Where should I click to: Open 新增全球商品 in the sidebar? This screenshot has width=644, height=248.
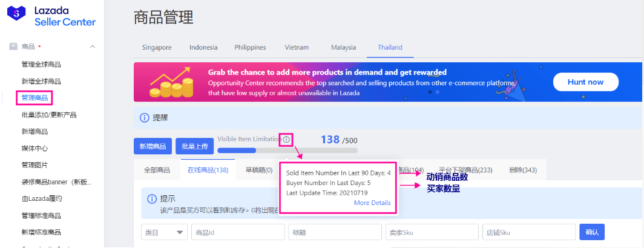click(x=41, y=81)
